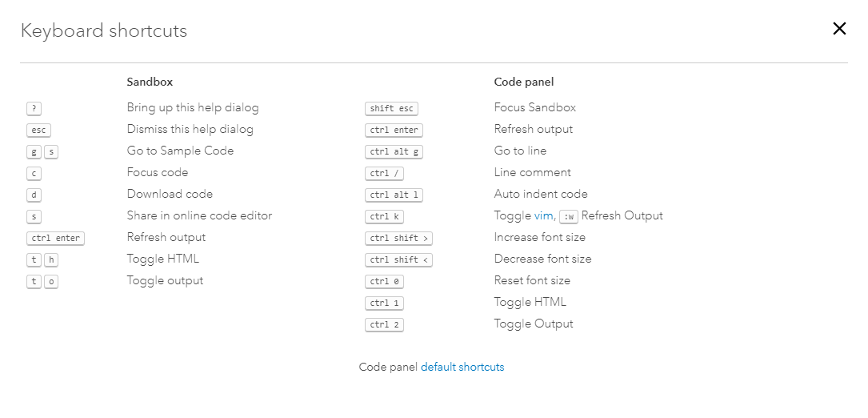Click the Share in online code editor text
The height and width of the screenshot is (418, 868).
199,215
